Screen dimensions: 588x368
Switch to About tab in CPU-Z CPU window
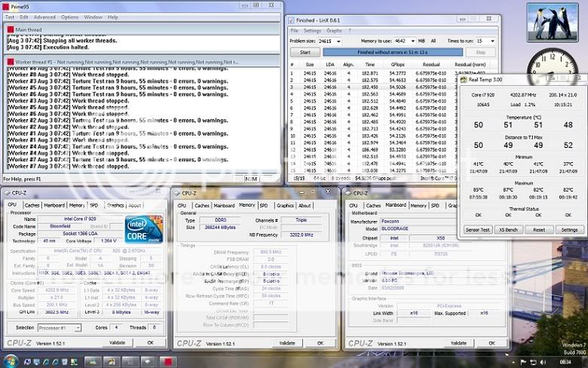(x=135, y=206)
